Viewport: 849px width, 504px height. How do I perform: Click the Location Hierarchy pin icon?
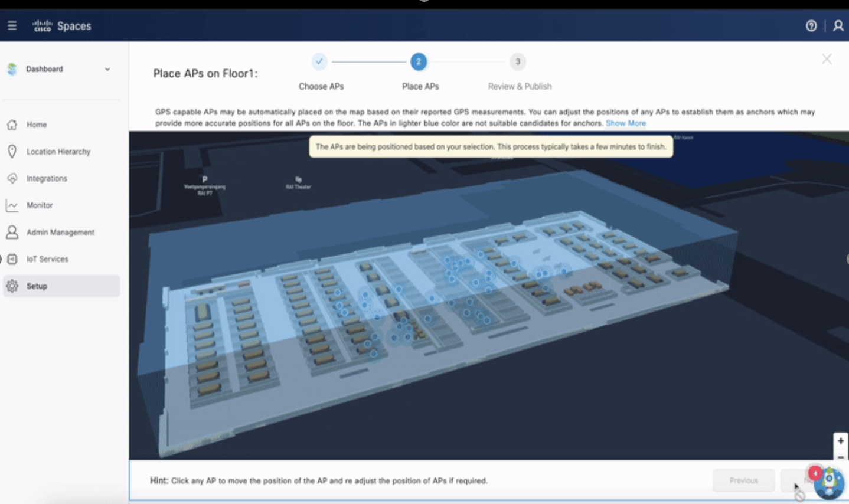coord(12,152)
